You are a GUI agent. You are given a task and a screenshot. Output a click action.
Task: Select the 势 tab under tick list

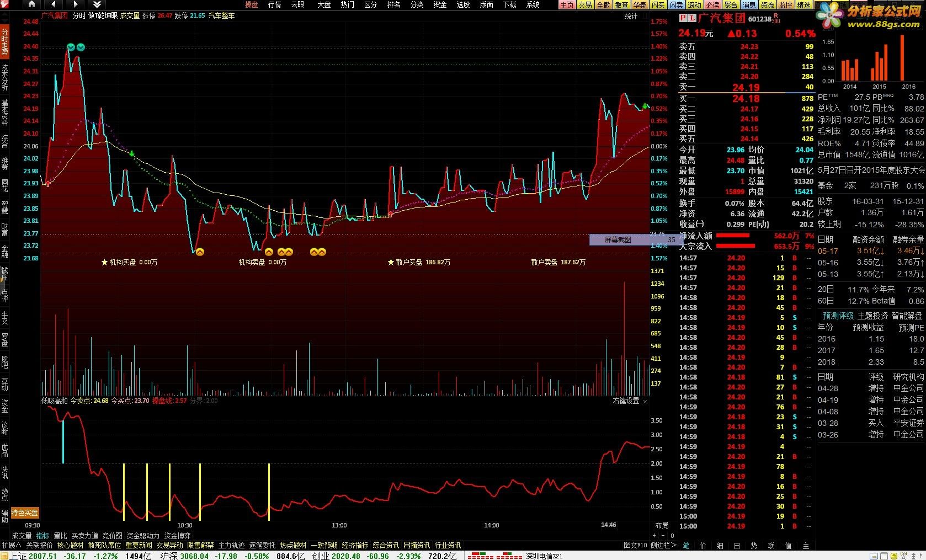click(x=754, y=546)
